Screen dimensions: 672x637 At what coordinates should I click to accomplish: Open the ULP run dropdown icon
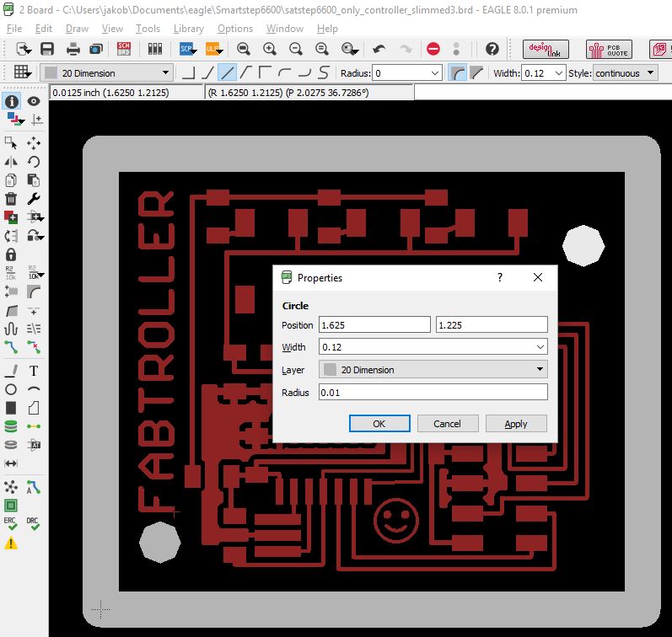tap(214, 49)
